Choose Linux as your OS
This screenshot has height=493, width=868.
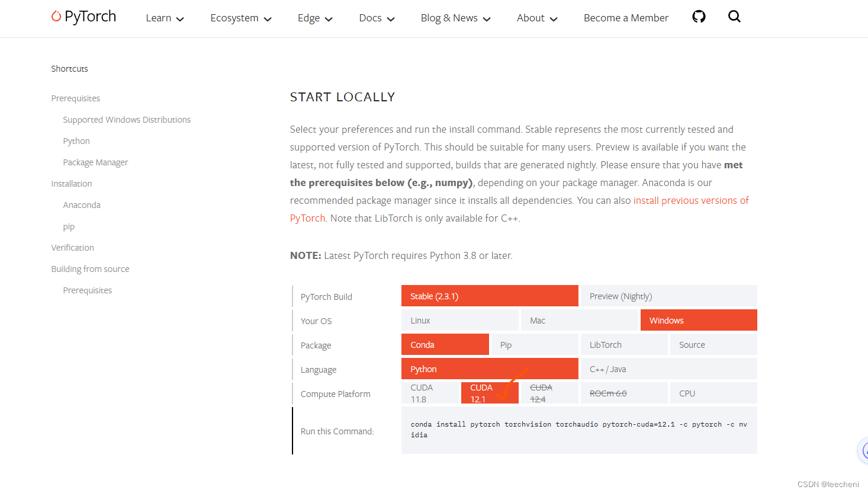click(x=460, y=320)
